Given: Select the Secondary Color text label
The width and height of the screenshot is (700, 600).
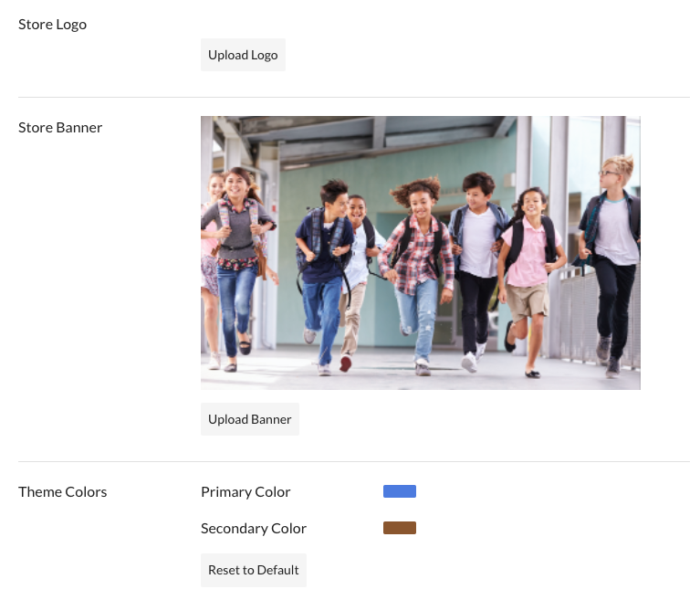Looking at the screenshot, I should (x=254, y=528).
